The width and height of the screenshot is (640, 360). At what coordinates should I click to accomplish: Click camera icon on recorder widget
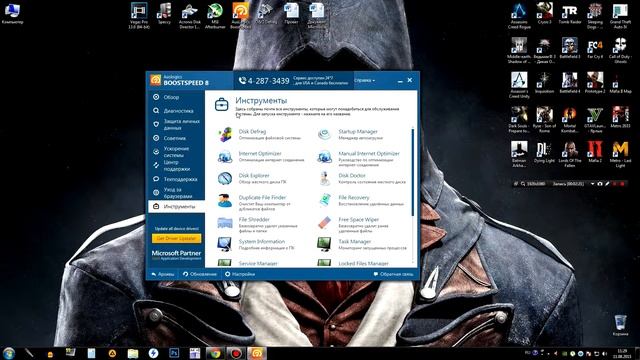coord(600,184)
